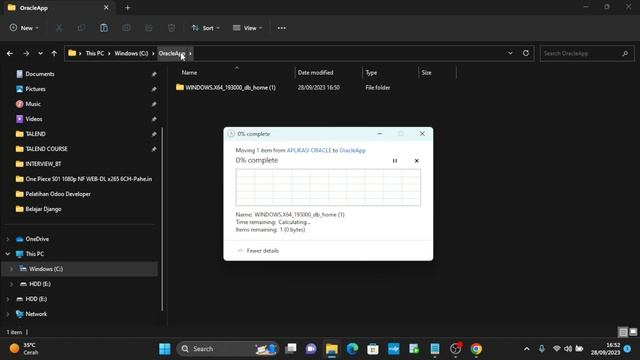The height and width of the screenshot is (360, 640).
Task: Open the View dropdown
Action: 247,28
